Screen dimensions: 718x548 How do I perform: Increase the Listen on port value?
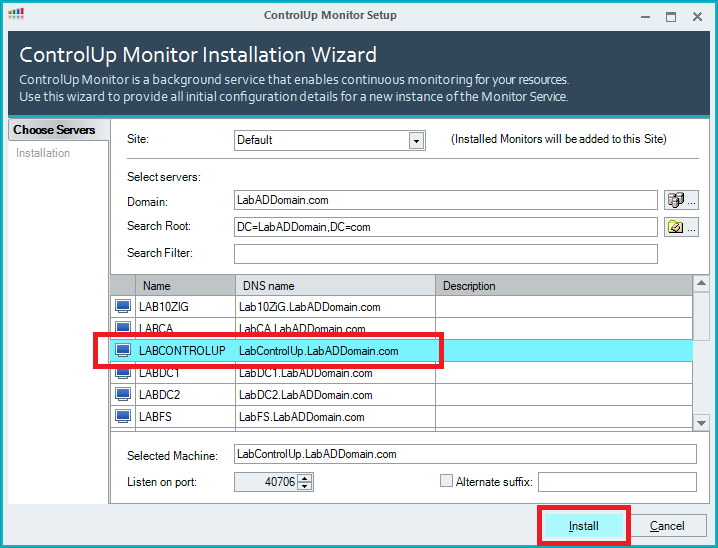305,478
